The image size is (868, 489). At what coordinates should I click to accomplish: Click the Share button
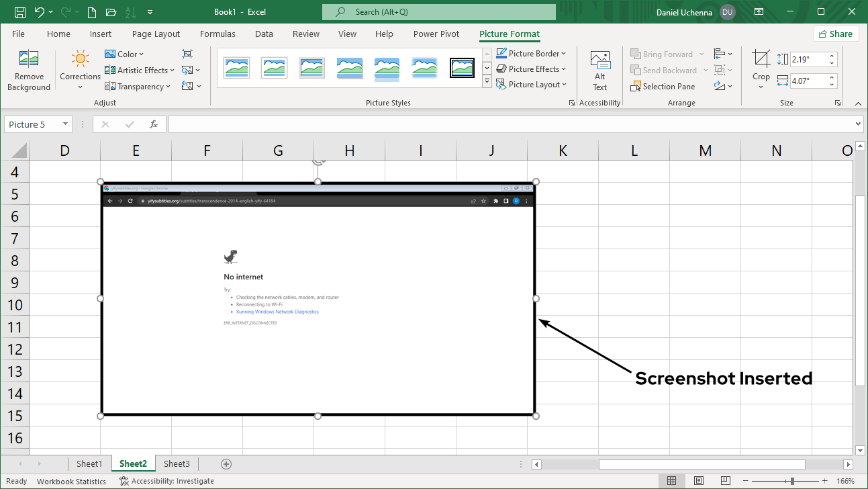point(836,34)
